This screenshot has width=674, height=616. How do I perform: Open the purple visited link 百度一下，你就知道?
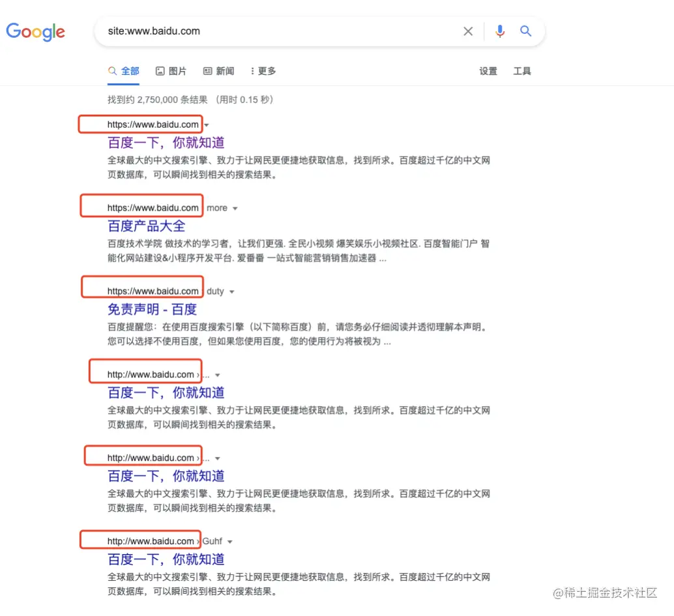coord(166,143)
